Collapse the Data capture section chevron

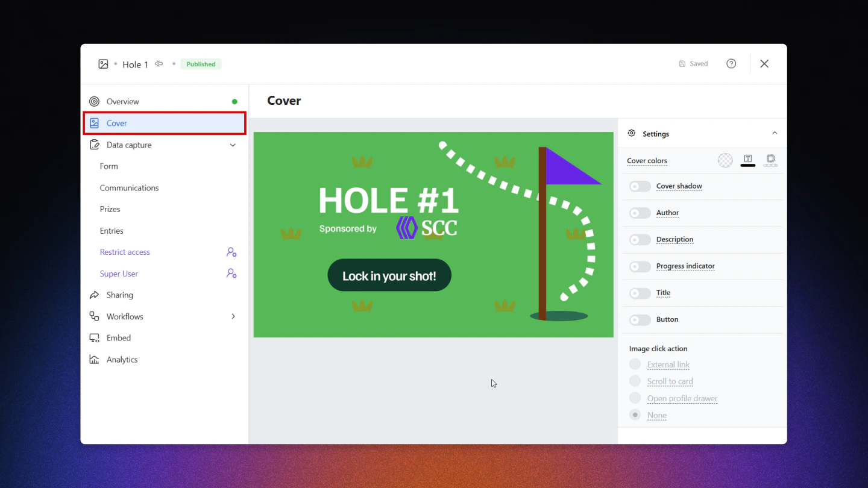[233, 145]
